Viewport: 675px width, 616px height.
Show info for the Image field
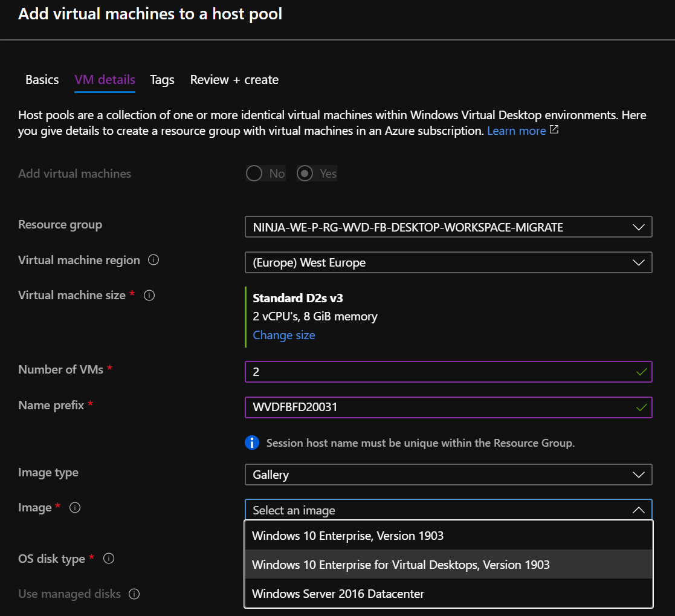(75, 507)
